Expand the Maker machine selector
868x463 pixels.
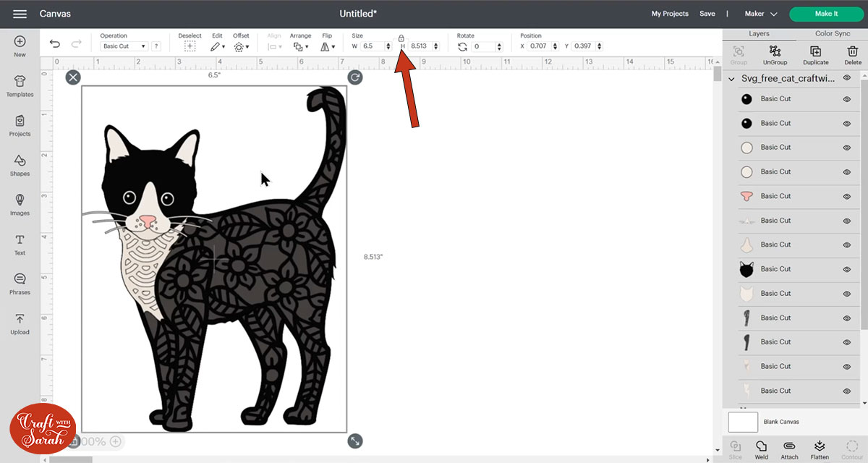click(761, 14)
